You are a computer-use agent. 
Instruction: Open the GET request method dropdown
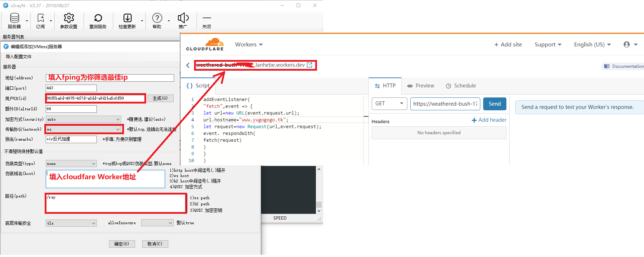click(390, 104)
